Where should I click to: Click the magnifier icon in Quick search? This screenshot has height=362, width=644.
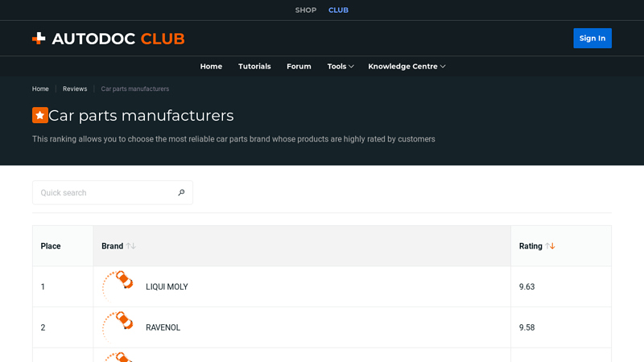pos(181,192)
